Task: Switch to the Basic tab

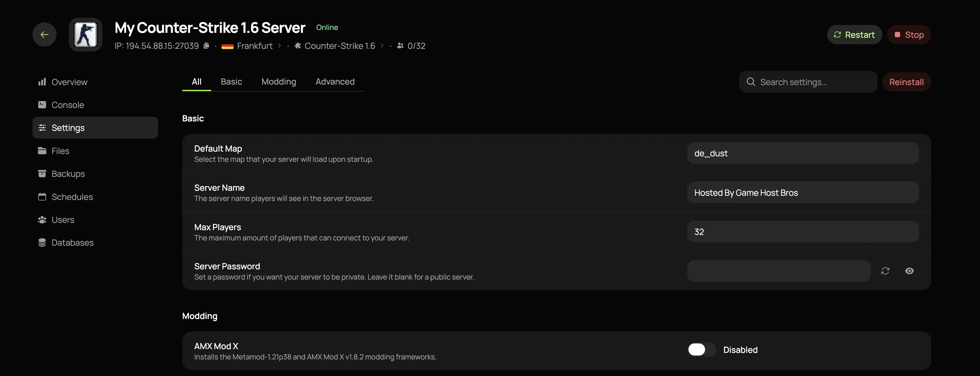Action: click(231, 81)
